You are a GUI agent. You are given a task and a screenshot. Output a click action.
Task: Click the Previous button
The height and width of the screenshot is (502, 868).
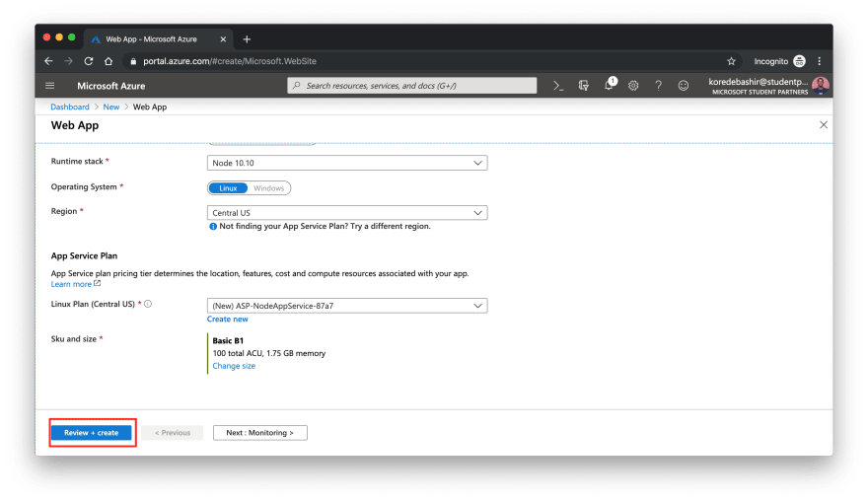[x=173, y=433]
